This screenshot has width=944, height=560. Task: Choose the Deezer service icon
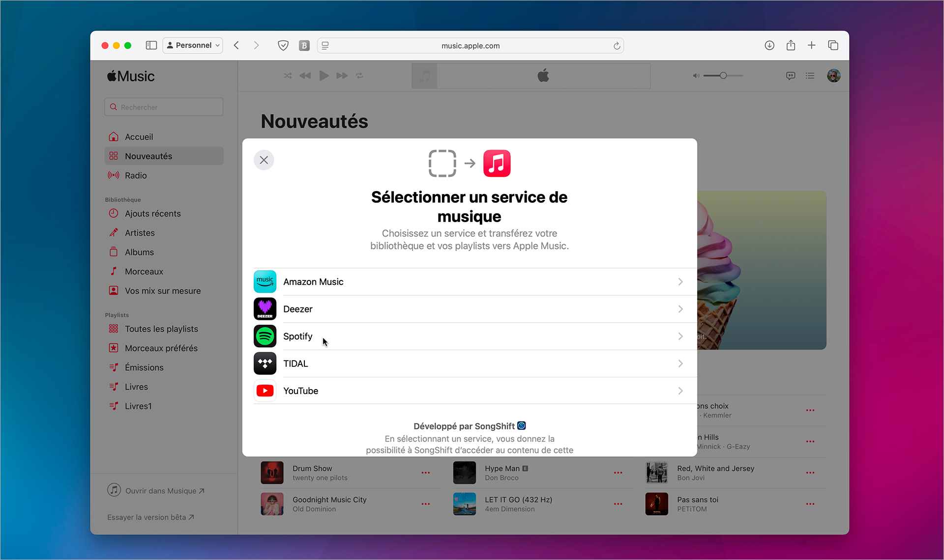click(265, 309)
